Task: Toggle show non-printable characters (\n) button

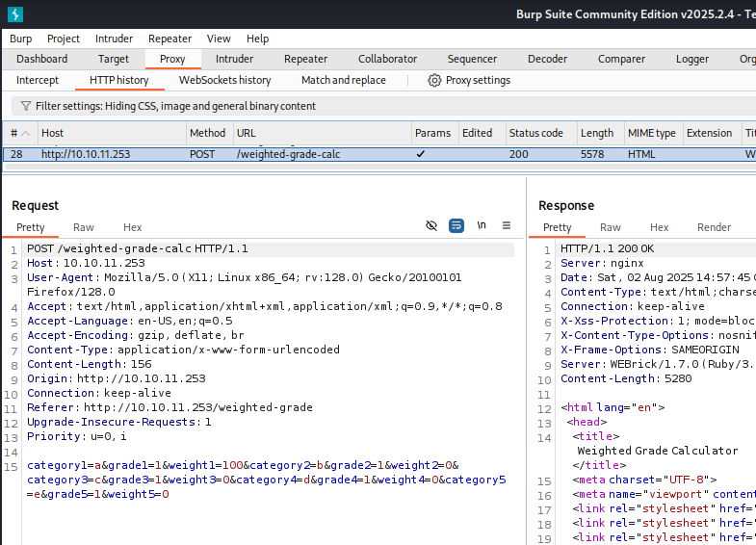Action: click(x=482, y=225)
